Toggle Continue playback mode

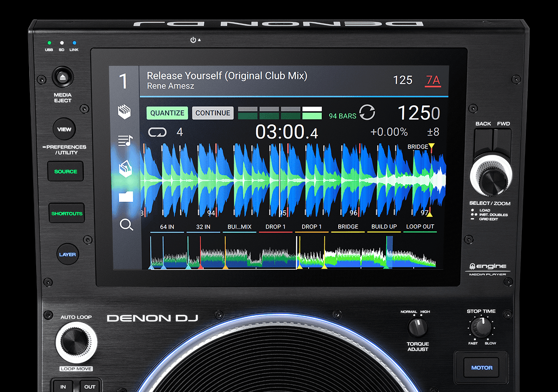213,112
